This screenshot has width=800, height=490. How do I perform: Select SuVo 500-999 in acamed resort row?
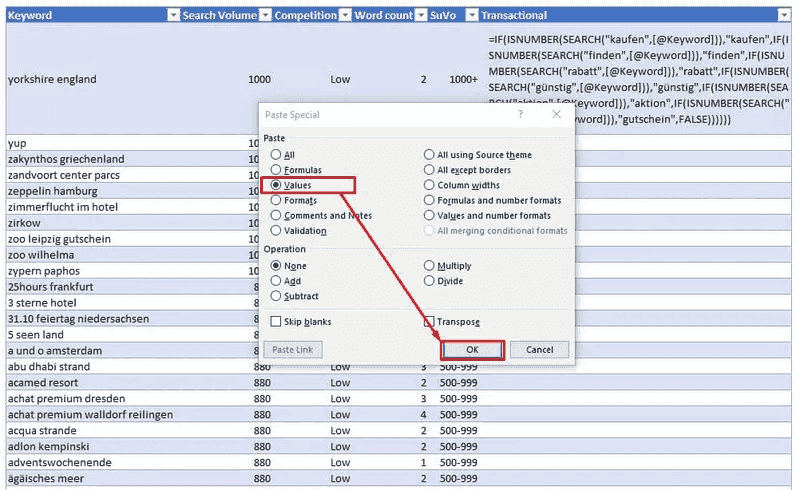pos(458,383)
